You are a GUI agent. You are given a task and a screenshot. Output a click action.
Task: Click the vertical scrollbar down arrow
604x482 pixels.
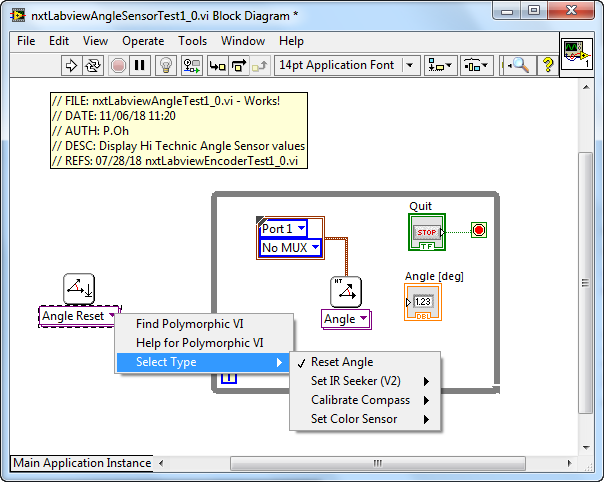pos(586,448)
